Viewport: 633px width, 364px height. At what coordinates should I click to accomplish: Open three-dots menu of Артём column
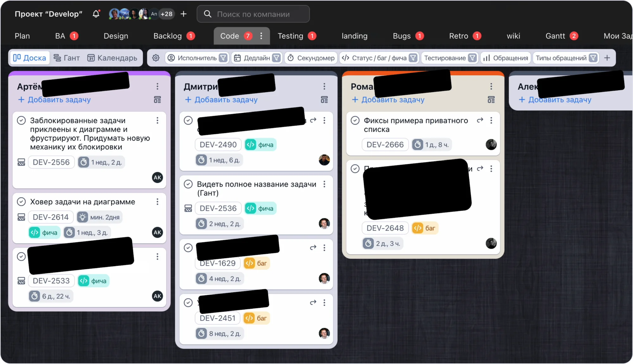(157, 86)
